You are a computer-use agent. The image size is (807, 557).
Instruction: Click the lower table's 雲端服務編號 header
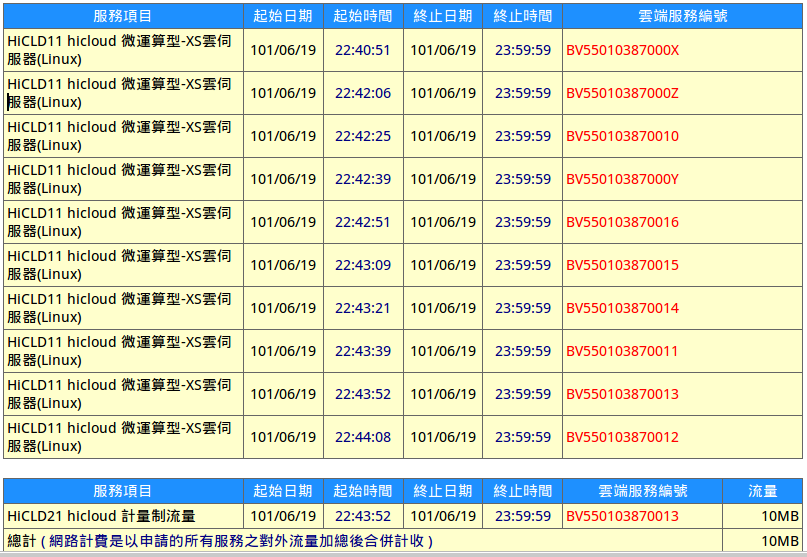click(x=643, y=491)
